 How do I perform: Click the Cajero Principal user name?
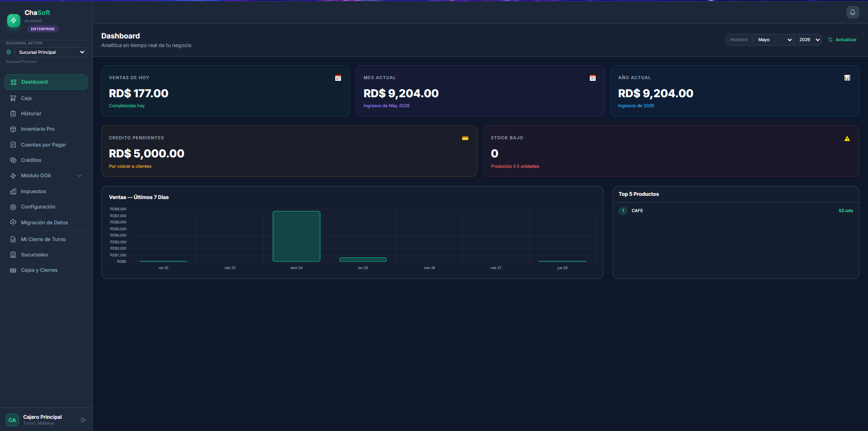[x=42, y=417]
